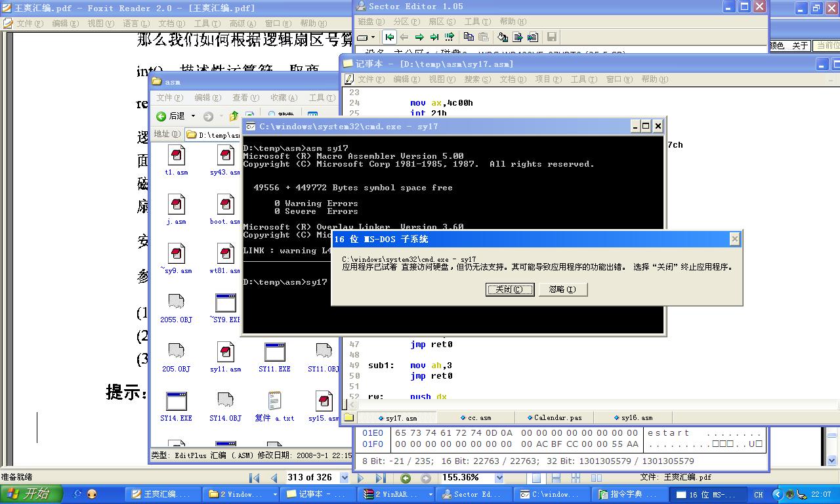This screenshot has width=840, height=504.
Task: Select the 205.OBJ file icon
Action: coord(176,352)
